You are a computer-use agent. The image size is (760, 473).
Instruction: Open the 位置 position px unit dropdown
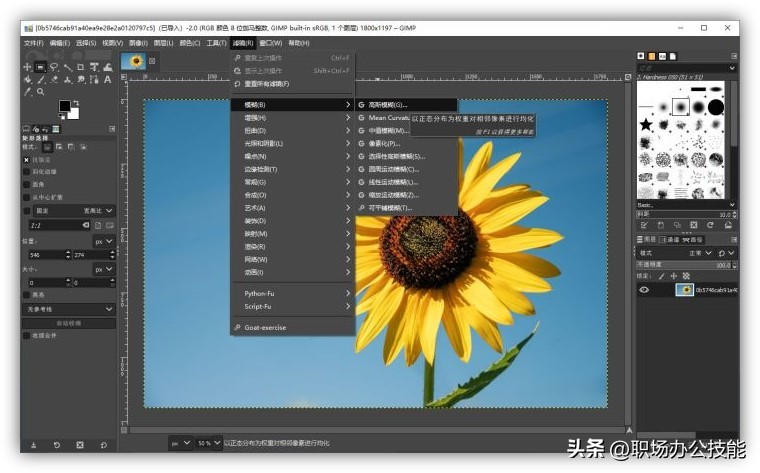coord(104,242)
